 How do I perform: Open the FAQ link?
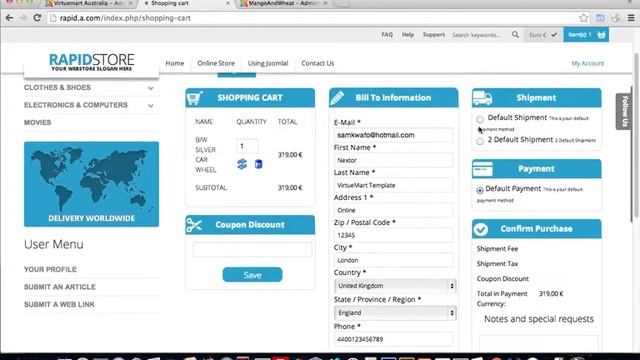[x=387, y=35]
